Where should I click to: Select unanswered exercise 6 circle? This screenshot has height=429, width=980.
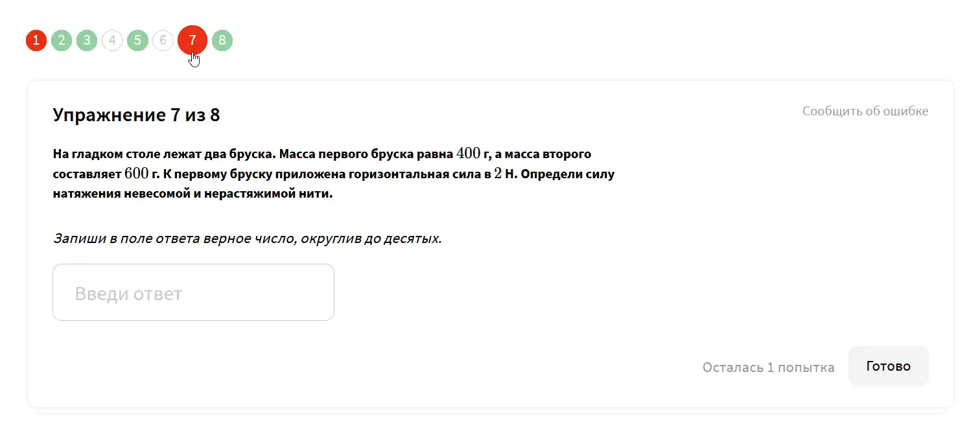163,41
